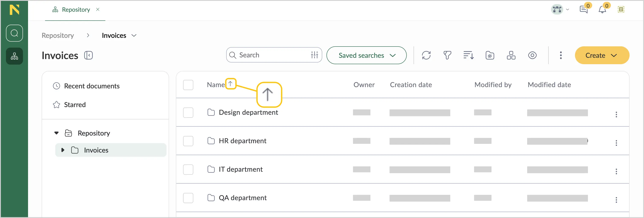Image resolution: width=644 pixels, height=218 pixels.
Task: Open row menu for Design department
Action: (616, 115)
